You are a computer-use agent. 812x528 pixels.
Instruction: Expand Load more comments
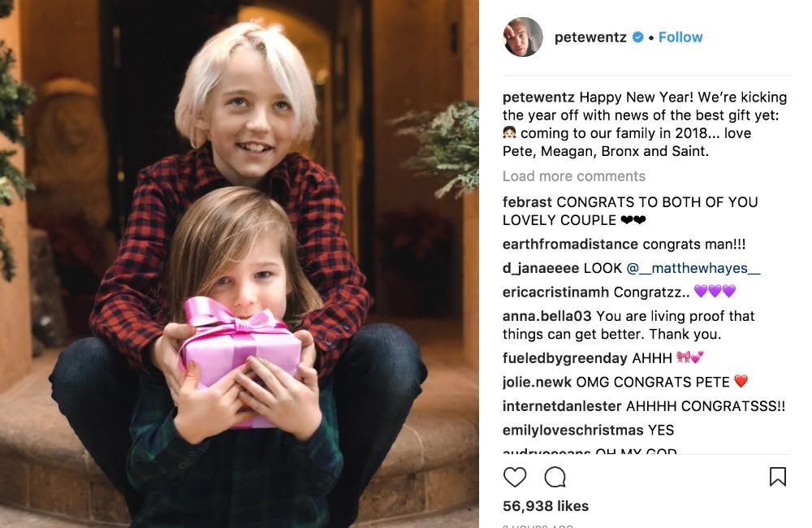[x=574, y=176]
